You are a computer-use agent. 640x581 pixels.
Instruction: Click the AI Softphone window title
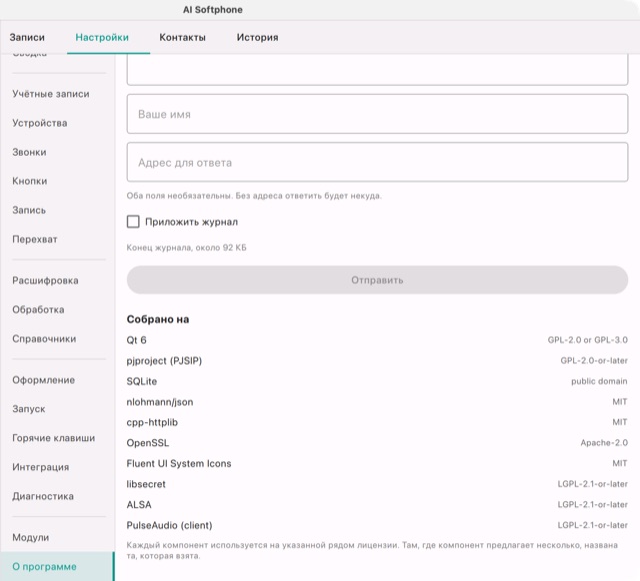click(x=213, y=10)
